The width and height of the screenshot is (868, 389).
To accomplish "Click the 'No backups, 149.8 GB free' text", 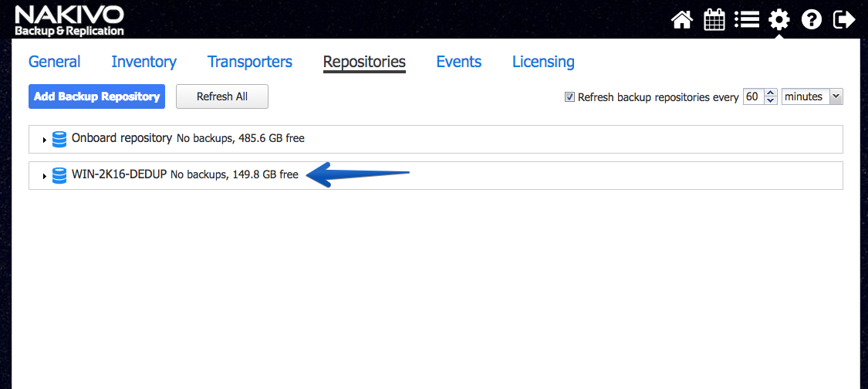I will [x=235, y=175].
